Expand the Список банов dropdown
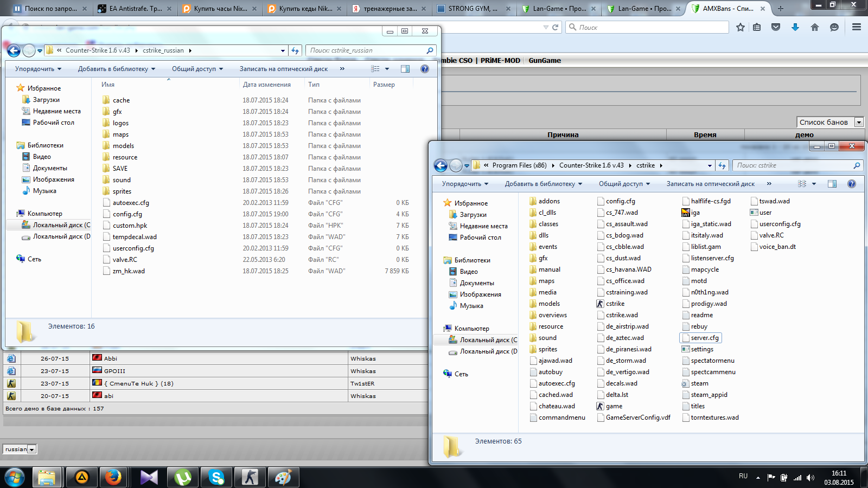 click(x=859, y=123)
